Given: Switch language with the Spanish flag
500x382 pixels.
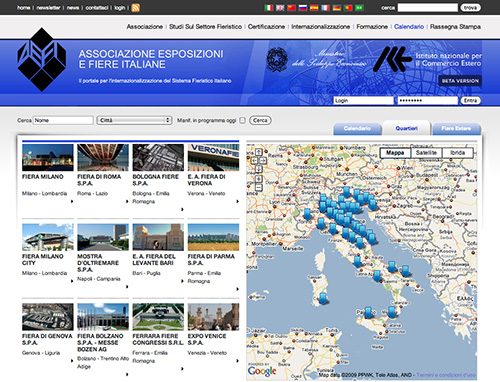Looking at the screenshot, I should coord(314,7).
